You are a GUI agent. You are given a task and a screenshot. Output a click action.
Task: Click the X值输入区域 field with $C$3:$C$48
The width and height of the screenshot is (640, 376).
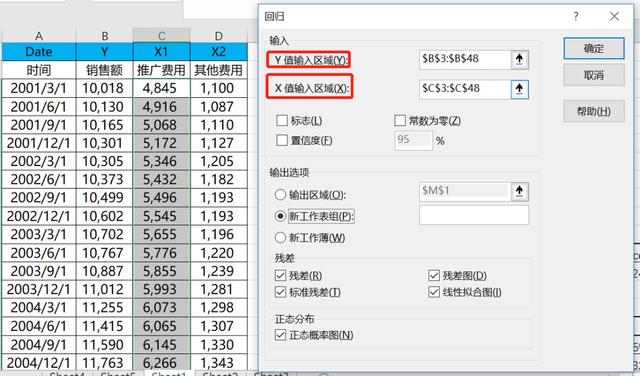465,89
